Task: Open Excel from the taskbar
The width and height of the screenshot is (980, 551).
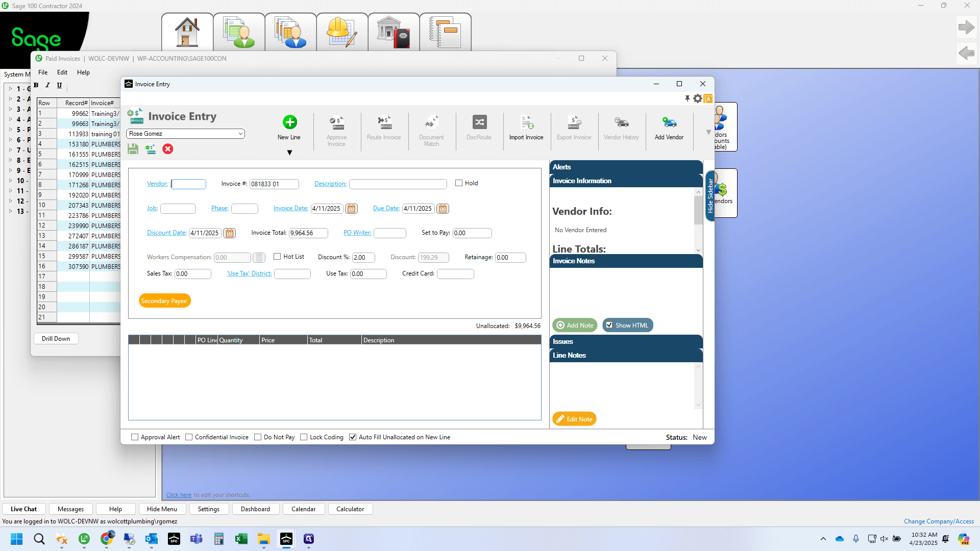Action: 241,539
